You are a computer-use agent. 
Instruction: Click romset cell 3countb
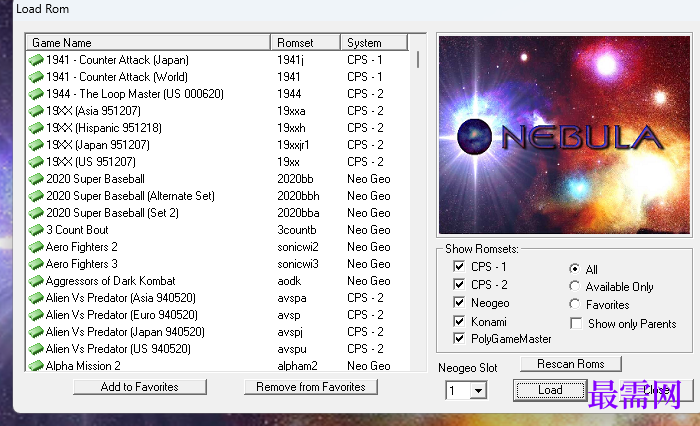tap(297, 230)
